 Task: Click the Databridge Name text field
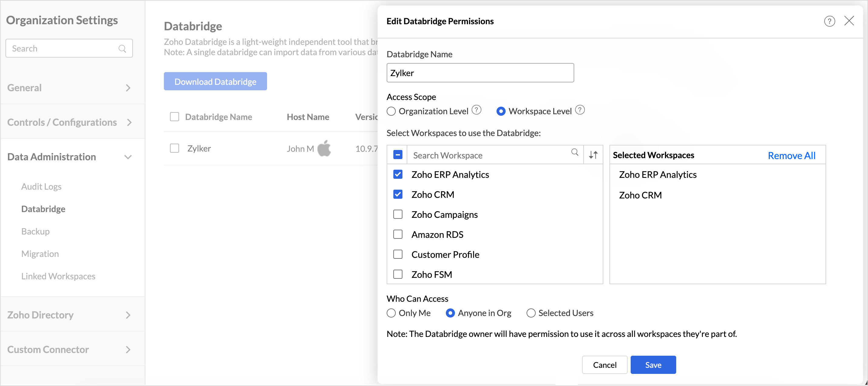(480, 73)
